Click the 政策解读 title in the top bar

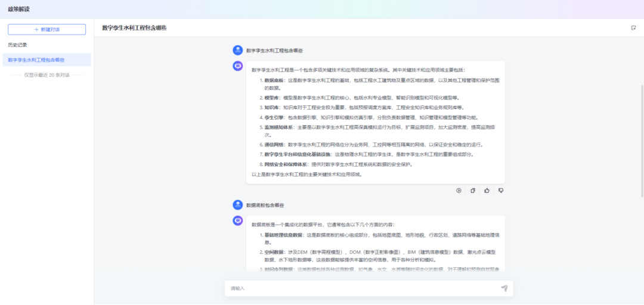[x=18, y=10]
